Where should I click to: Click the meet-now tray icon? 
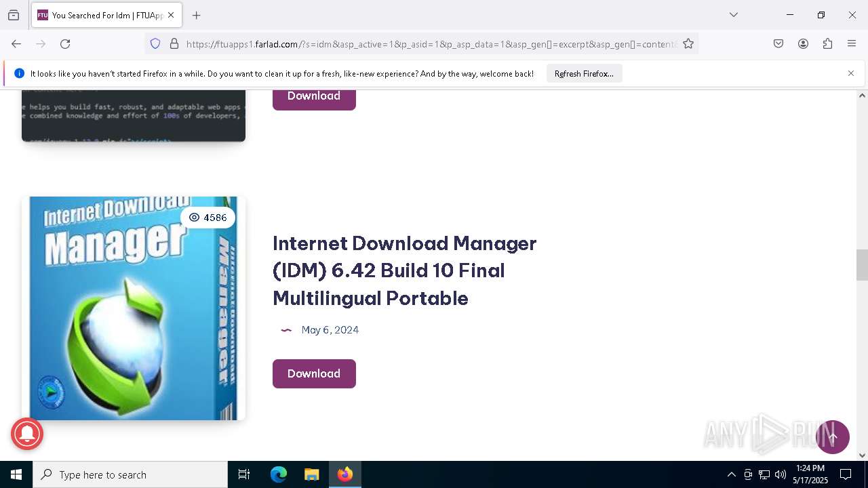point(748,474)
